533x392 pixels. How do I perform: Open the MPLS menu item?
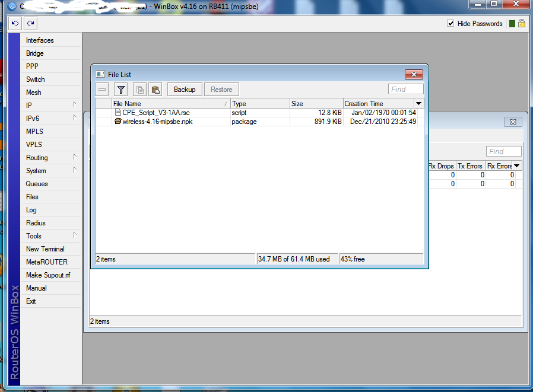(x=51, y=132)
